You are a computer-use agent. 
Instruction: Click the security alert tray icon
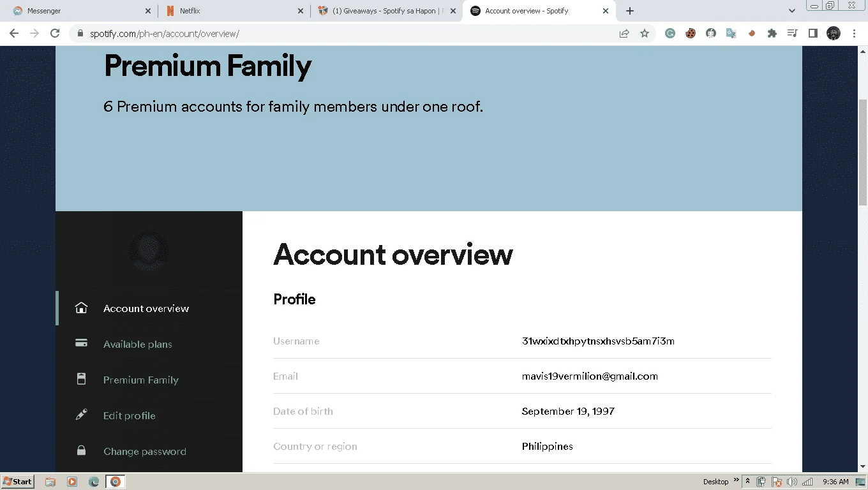click(777, 482)
